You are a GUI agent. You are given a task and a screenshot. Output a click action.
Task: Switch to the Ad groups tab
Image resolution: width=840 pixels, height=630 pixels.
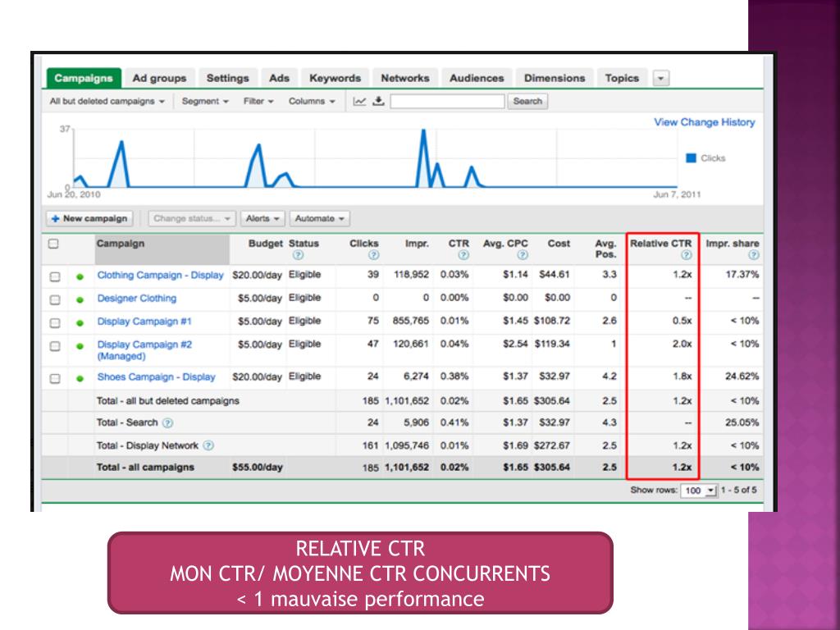tap(160, 78)
